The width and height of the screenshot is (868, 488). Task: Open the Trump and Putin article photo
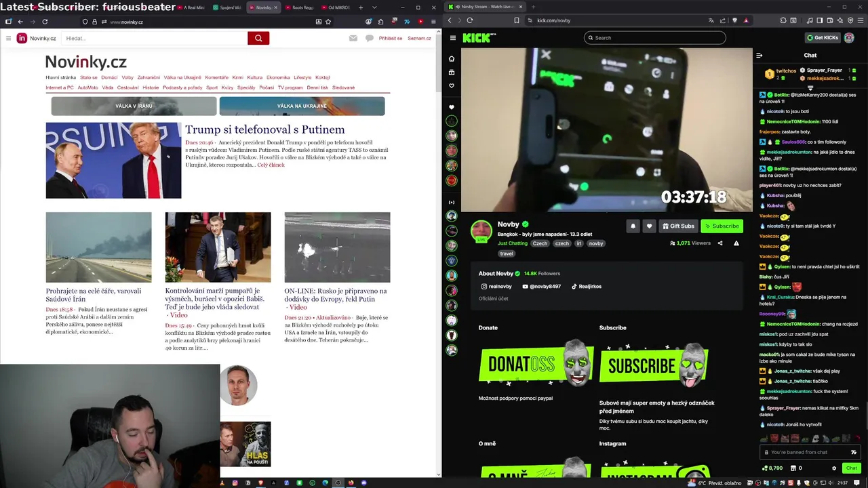(113, 161)
